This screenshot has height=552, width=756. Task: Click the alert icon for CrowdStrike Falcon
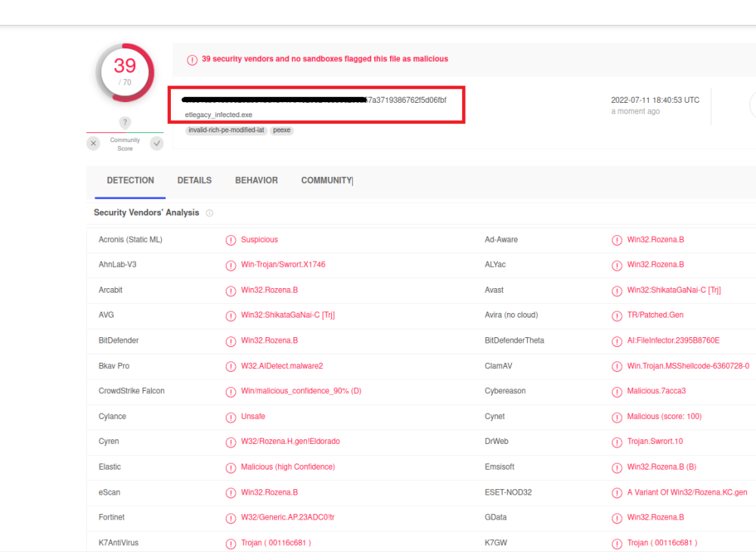coord(231,392)
